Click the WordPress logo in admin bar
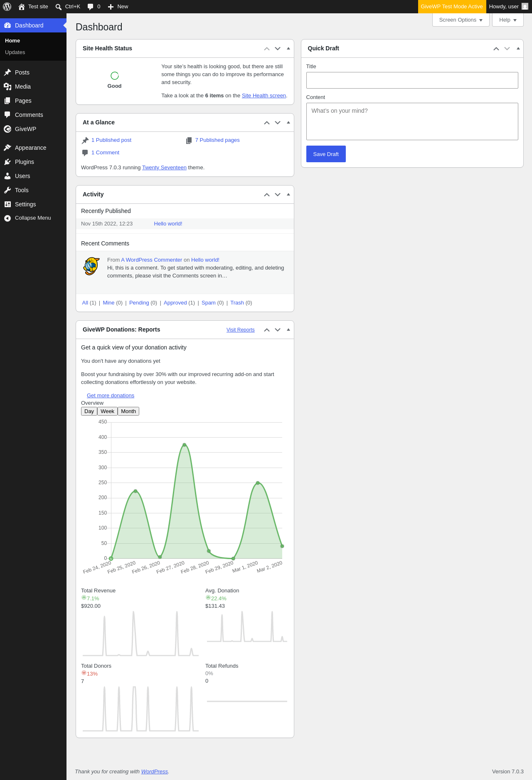The width and height of the screenshot is (532, 780). pyautogui.click(x=7, y=7)
